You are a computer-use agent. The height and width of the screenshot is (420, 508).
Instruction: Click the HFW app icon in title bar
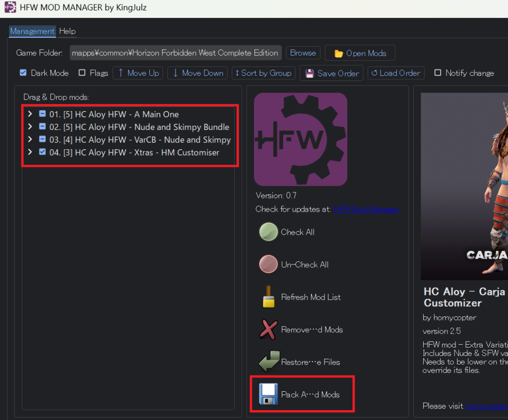point(10,8)
